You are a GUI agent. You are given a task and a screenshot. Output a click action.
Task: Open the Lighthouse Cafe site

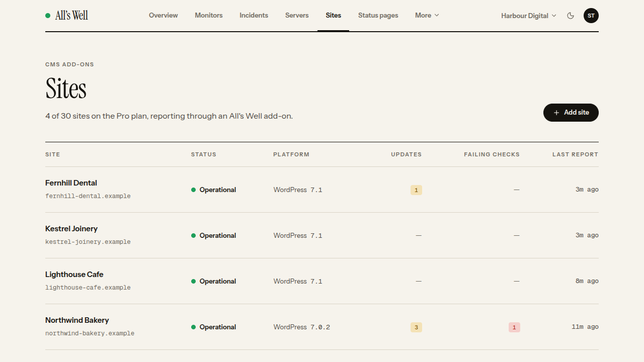(x=74, y=275)
